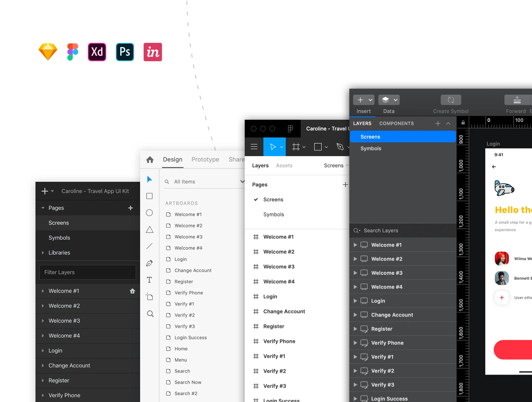The height and width of the screenshot is (402, 532).
Task: Select the Figma Move arrow tool
Action: coord(275,147)
